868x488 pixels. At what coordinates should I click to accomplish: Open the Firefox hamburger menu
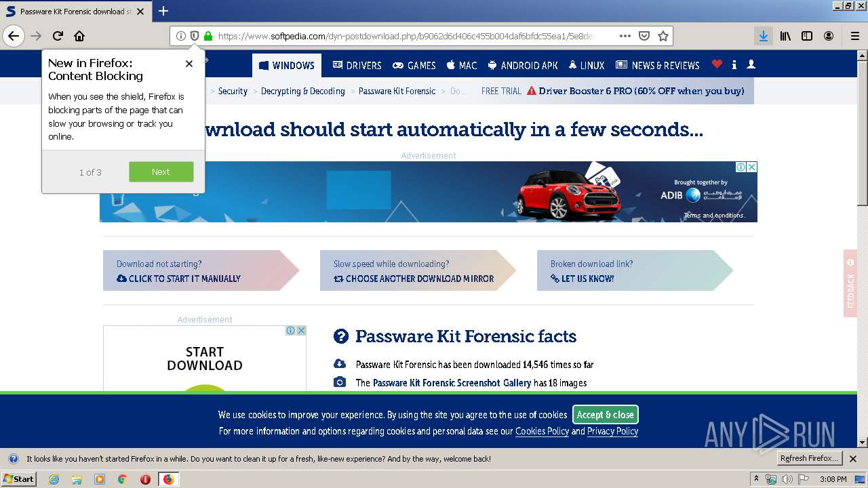(854, 36)
